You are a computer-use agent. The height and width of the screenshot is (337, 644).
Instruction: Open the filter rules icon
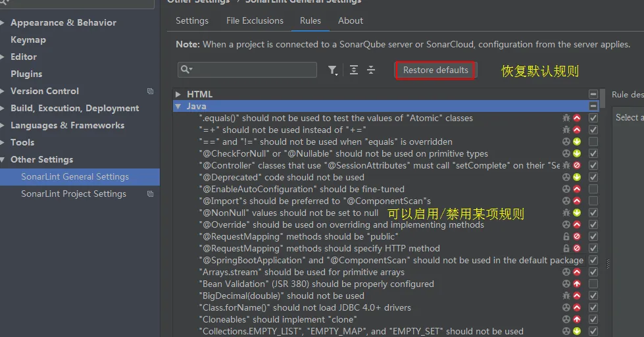[333, 70]
